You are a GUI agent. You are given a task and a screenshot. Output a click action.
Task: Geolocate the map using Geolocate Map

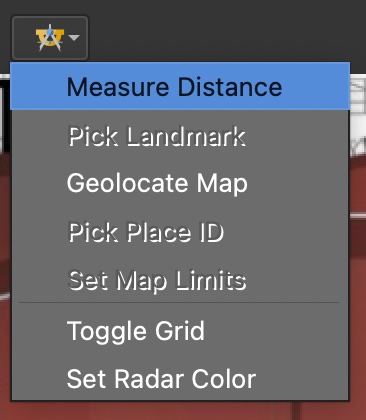pyautogui.click(x=180, y=183)
